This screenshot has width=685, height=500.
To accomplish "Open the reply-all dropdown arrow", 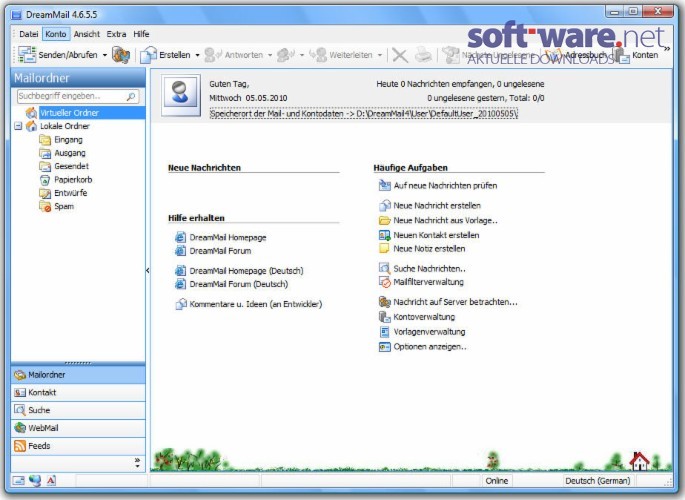I will [x=302, y=55].
